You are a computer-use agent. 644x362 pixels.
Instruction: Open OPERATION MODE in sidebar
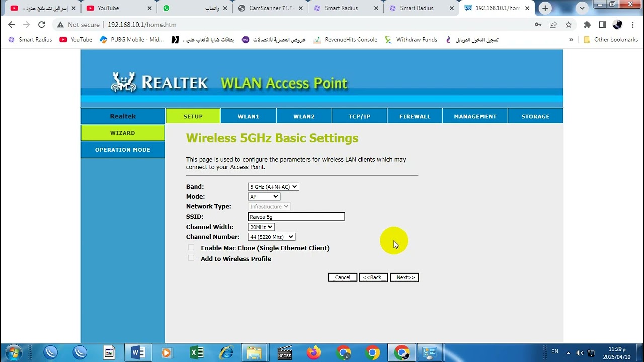click(x=123, y=150)
